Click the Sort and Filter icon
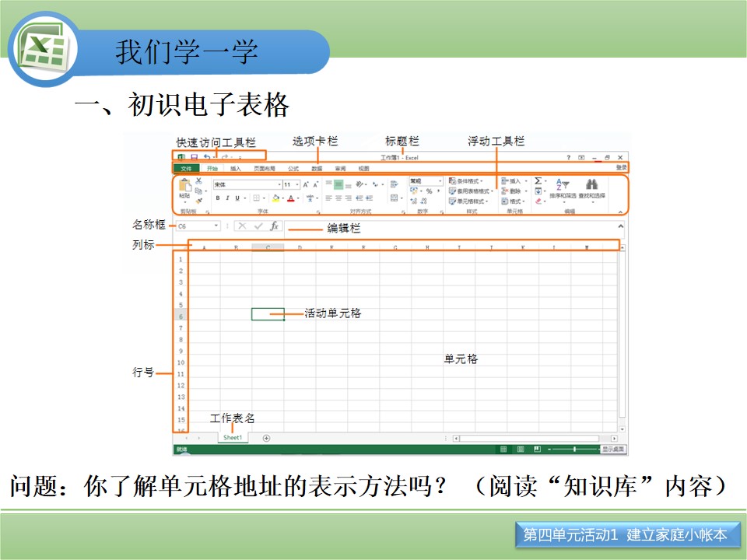Screen dimensions: 747x560 pyautogui.click(x=562, y=184)
